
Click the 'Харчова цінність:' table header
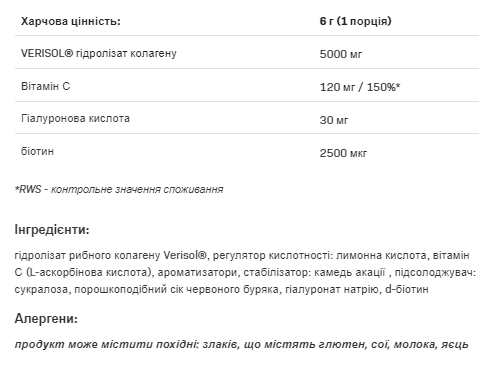coord(71,21)
